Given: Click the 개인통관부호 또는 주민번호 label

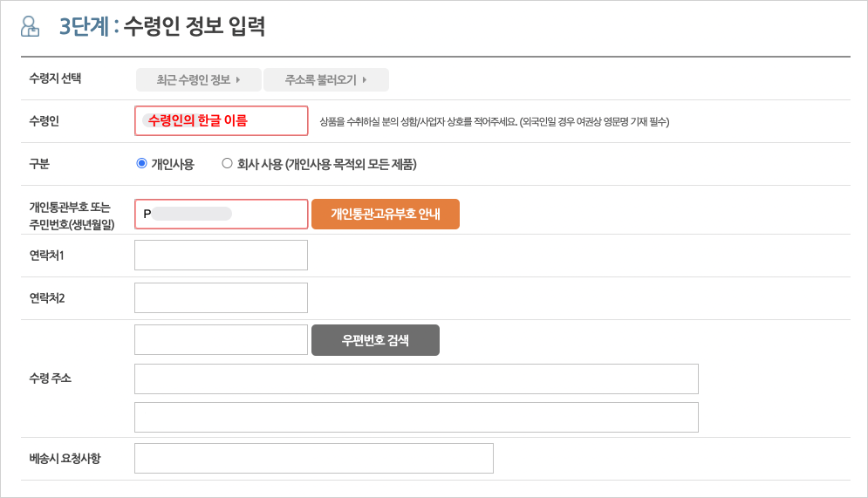Looking at the screenshot, I should click(x=72, y=215).
